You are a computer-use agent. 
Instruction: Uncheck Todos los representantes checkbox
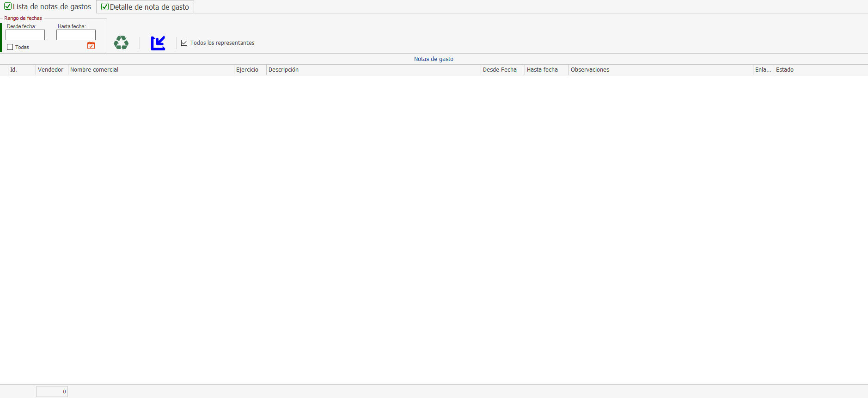tap(184, 43)
